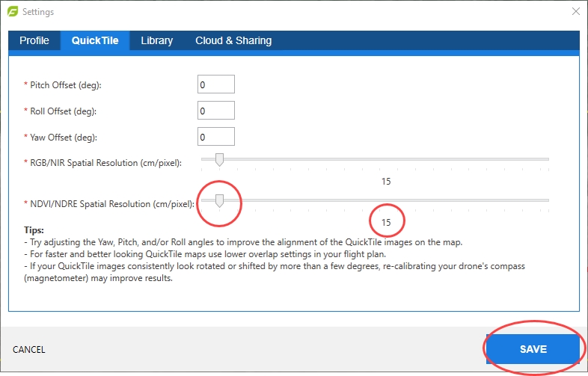Click the Yaw Offset (deg) label
The width and height of the screenshot is (588, 376).
(x=64, y=138)
